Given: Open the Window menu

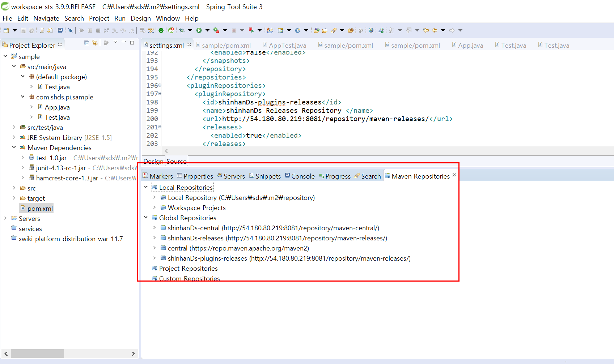Looking at the screenshot, I should point(168,18).
